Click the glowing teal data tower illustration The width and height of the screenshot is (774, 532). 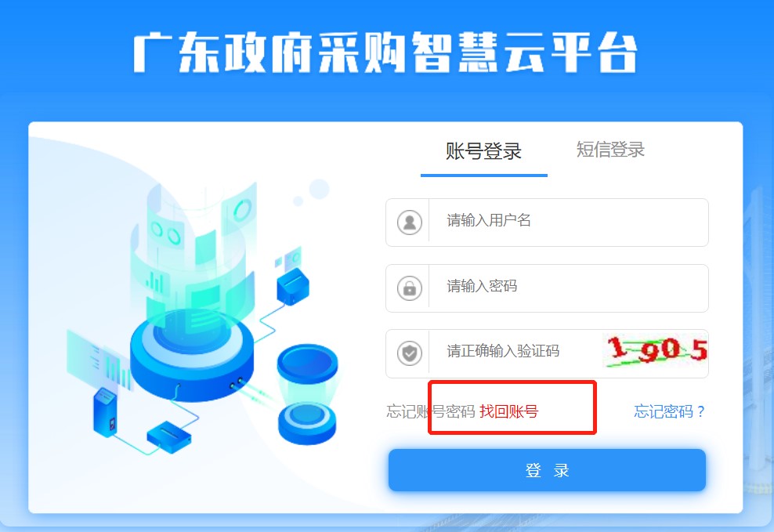tap(193, 257)
